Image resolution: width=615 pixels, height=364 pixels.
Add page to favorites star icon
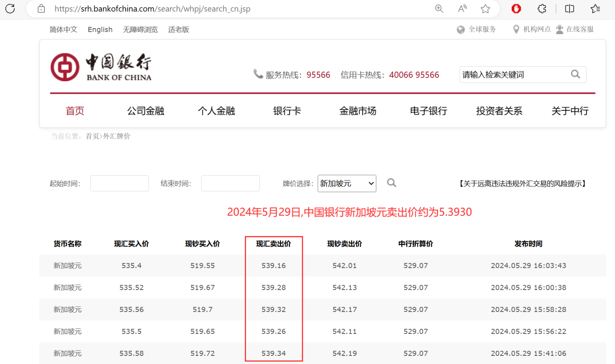coord(485,9)
